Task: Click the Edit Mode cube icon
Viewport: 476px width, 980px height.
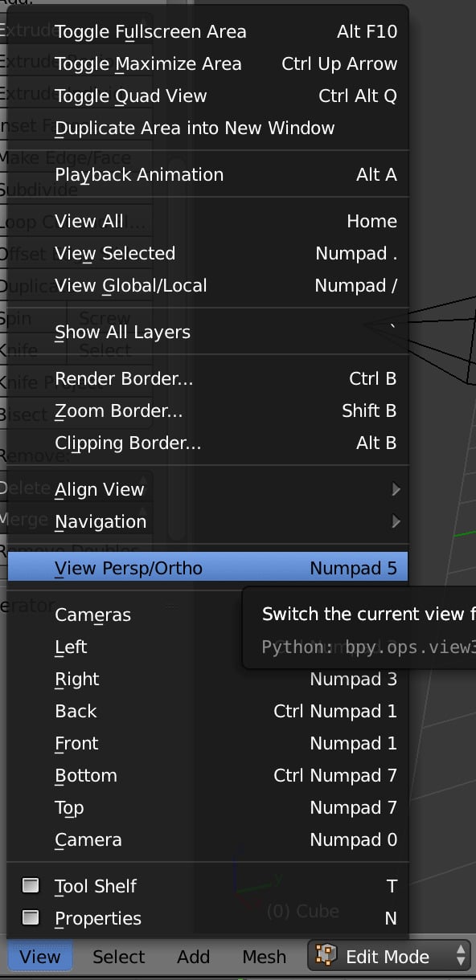Action: click(326, 955)
